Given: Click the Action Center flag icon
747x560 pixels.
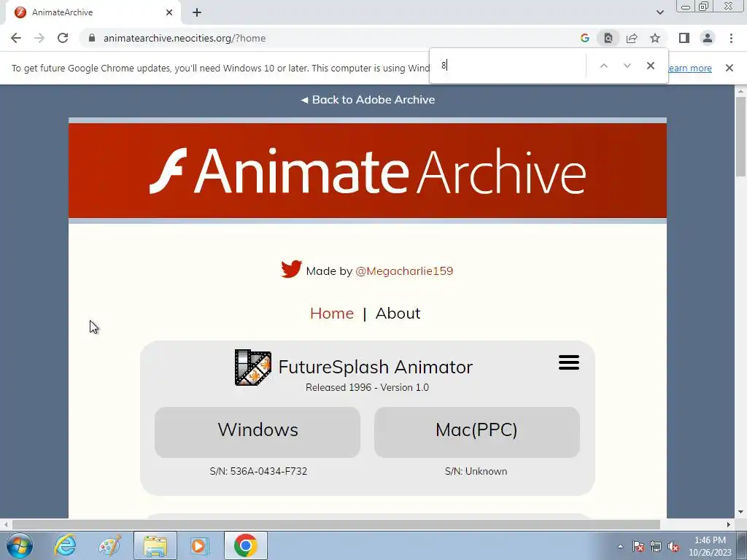Looking at the screenshot, I should [638, 546].
